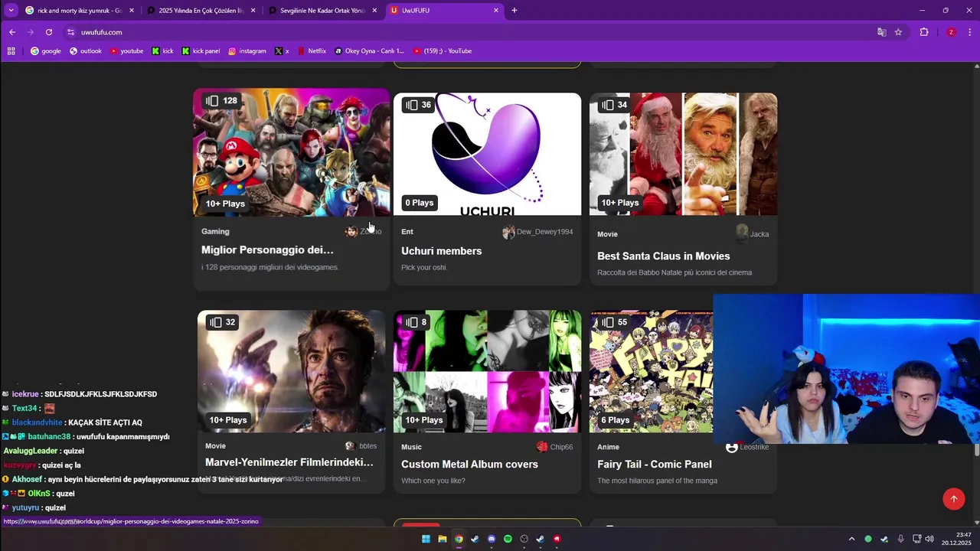The width and height of the screenshot is (980, 551).
Task: Click the Best Santa Claus in Movies title
Action: point(663,256)
